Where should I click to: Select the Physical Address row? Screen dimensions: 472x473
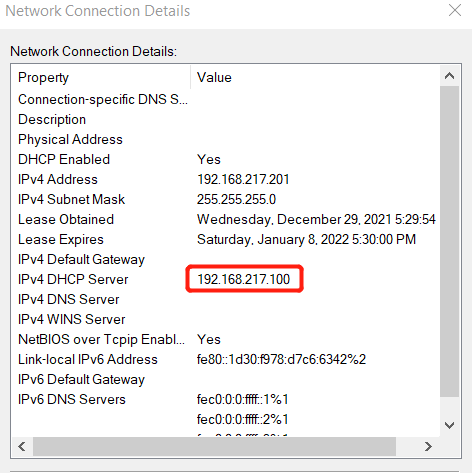pos(226,139)
